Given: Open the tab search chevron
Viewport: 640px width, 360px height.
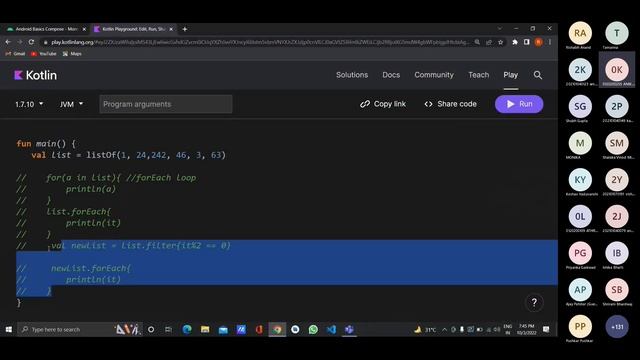Looking at the screenshot, I should (x=500, y=29).
